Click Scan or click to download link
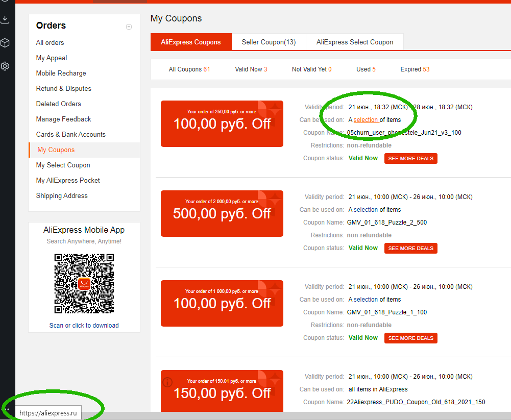This screenshot has width=511, height=420. click(84, 326)
